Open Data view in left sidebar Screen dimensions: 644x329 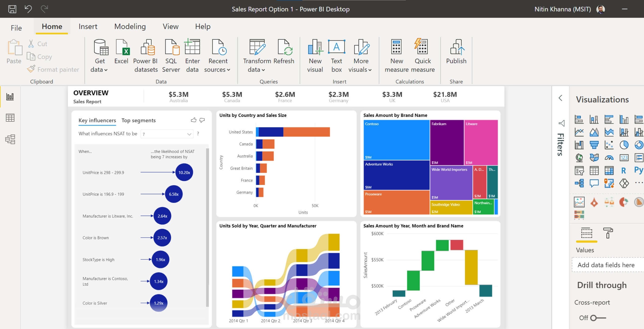click(x=10, y=118)
